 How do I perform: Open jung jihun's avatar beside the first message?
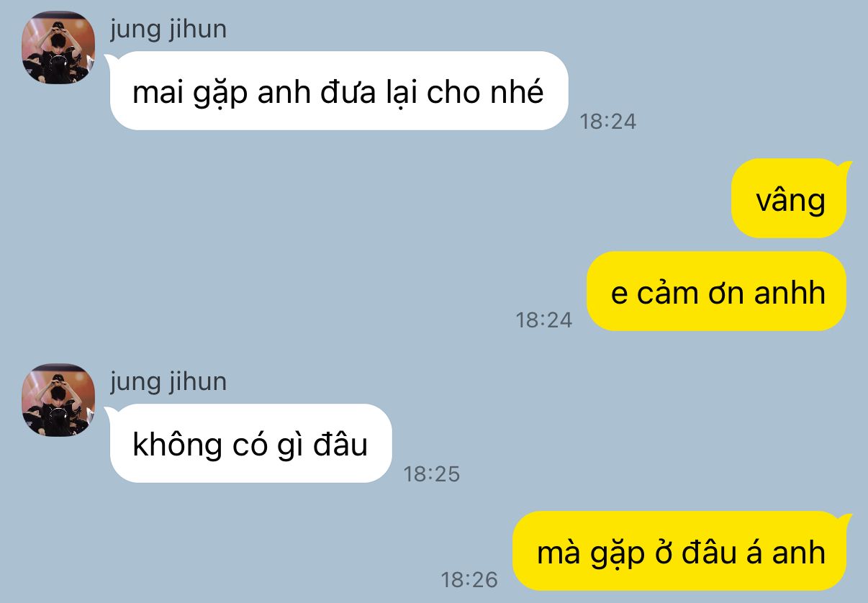58,47
